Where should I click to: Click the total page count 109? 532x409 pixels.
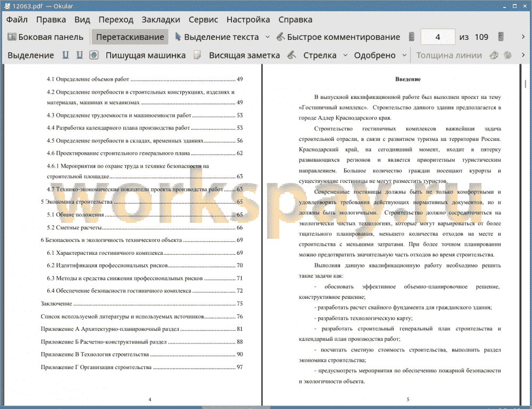tap(481, 37)
